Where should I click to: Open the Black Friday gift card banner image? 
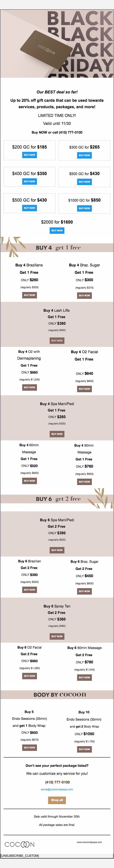point(57,44)
